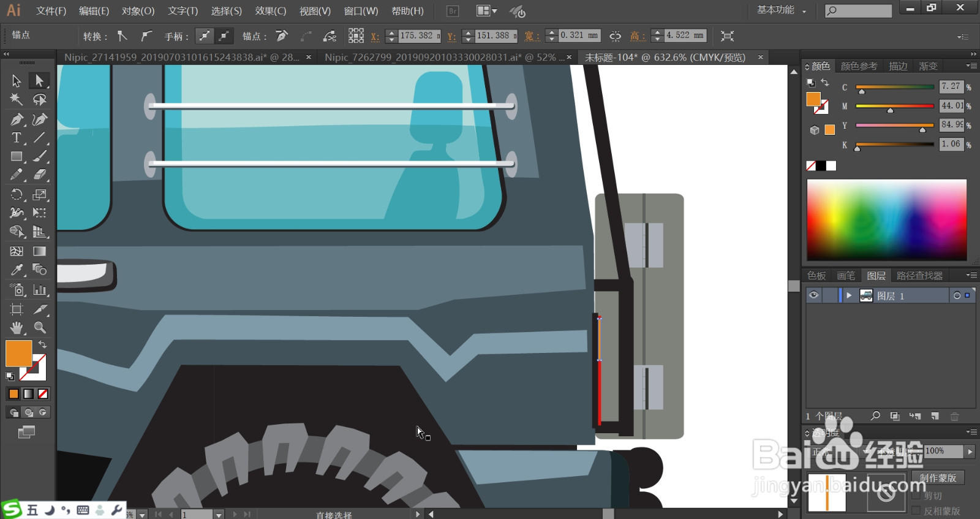Swap fill and stroke colors in toolbox

tap(42, 344)
